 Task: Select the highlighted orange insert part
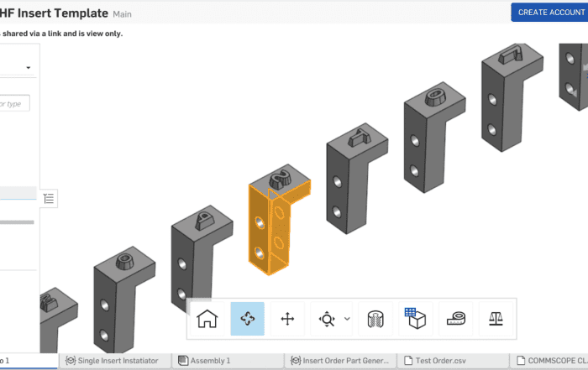click(278, 219)
